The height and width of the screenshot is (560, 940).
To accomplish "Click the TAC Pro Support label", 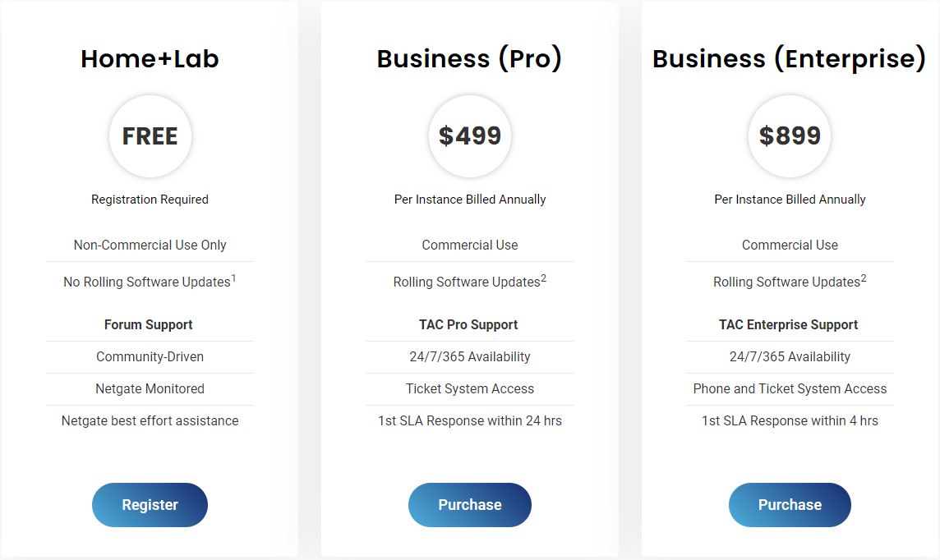I will [468, 324].
